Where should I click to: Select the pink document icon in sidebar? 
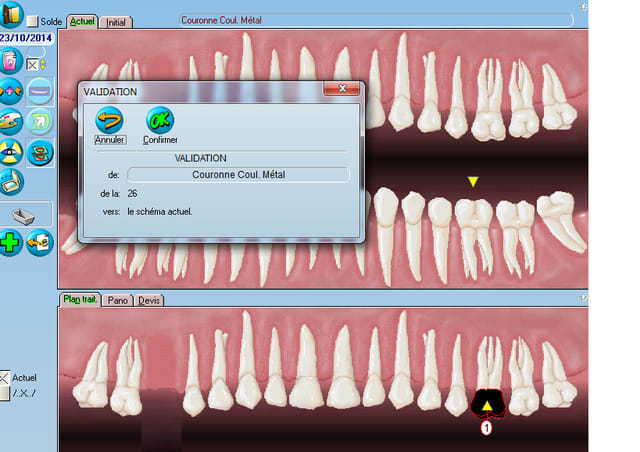[11, 63]
